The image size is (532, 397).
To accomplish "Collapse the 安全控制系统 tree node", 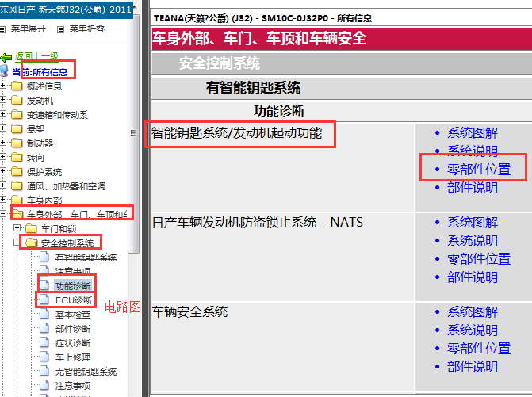I will [x=17, y=242].
